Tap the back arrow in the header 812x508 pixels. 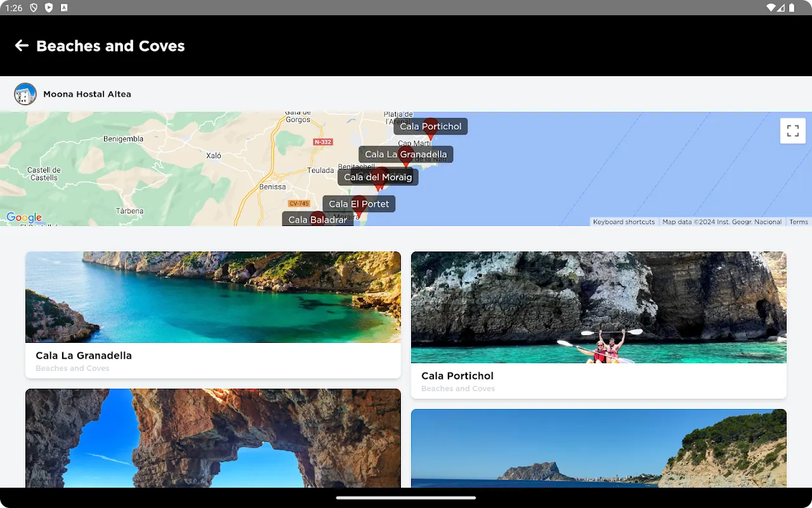tap(22, 46)
